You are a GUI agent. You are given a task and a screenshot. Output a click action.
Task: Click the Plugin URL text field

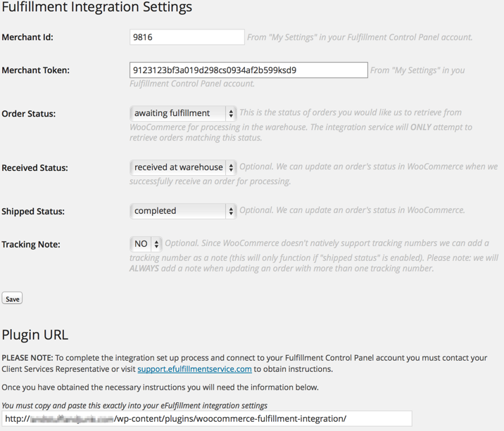(x=206, y=419)
